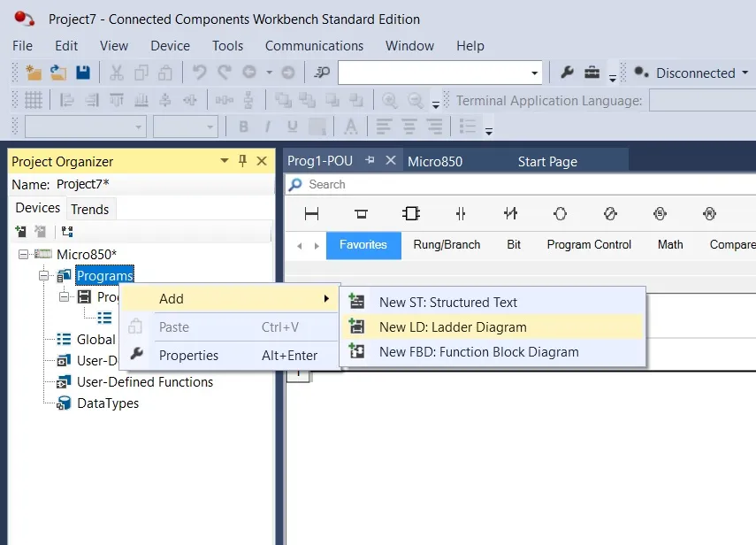The width and height of the screenshot is (756, 545).
Task: Open the Math instruction category
Action: coord(670,244)
